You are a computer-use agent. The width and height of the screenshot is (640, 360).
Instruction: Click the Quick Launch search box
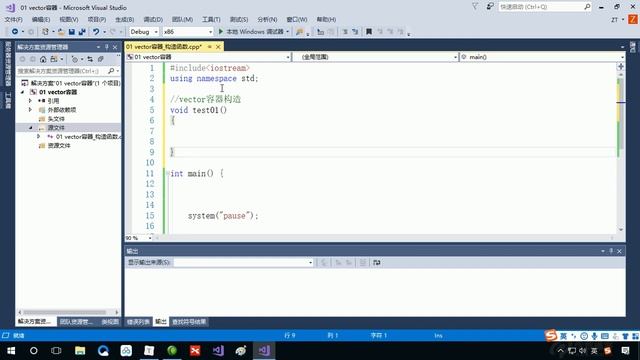544,7
